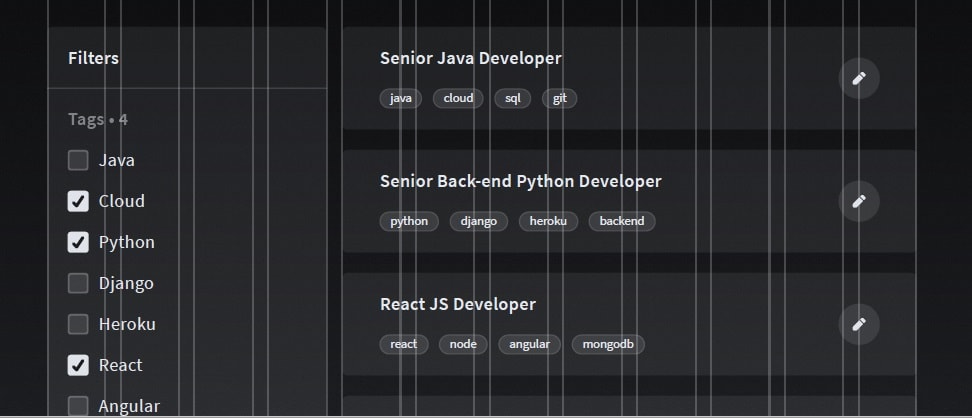The image size is (972, 418).
Task: Tick the Django filter checkbox
Action: pos(78,283)
